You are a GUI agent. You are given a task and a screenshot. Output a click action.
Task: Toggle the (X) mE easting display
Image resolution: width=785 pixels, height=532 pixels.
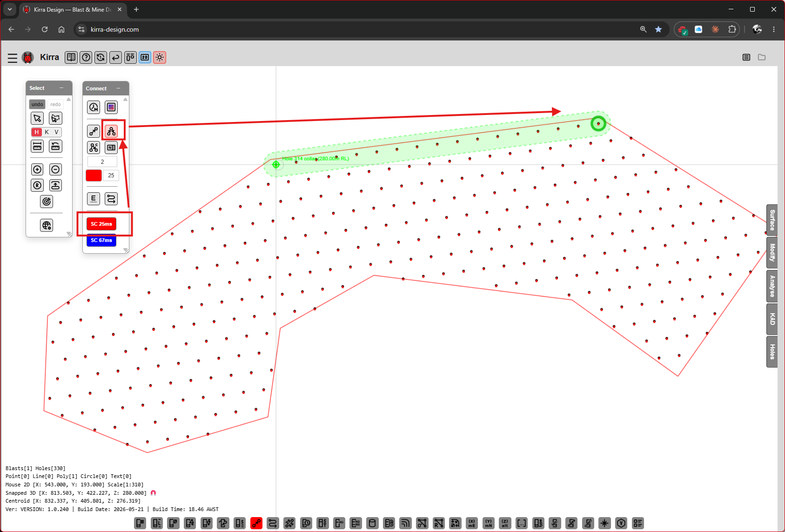472,523
